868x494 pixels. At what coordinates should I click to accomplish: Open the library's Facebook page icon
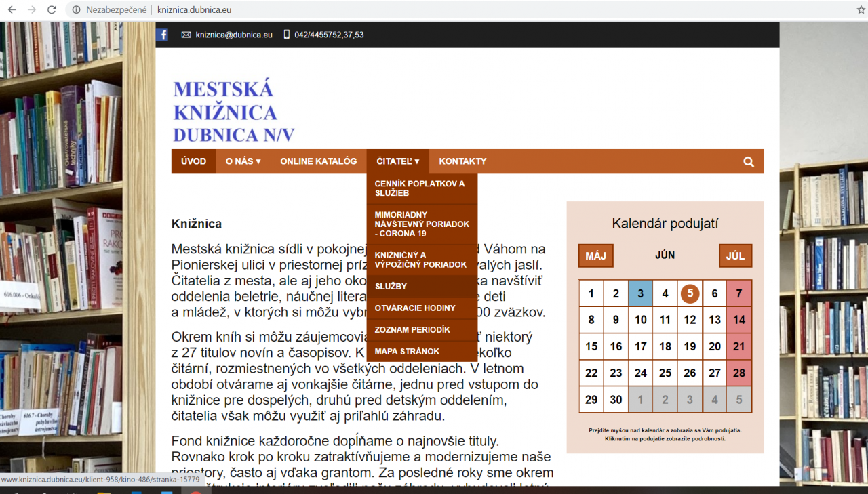click(162, 35)
